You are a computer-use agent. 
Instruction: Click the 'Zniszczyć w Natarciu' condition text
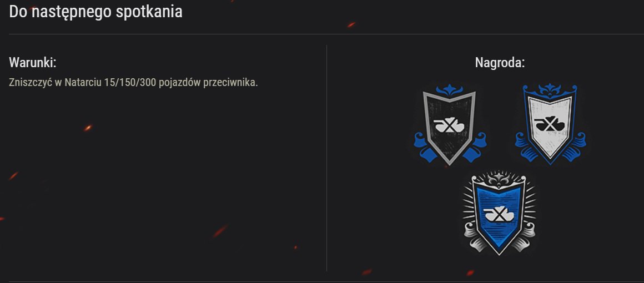(56, 82)
